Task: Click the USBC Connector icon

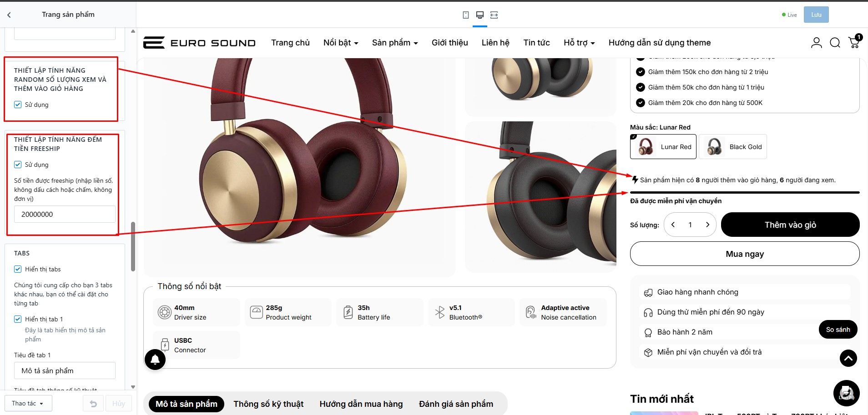Action: click(x=165, y=345)
